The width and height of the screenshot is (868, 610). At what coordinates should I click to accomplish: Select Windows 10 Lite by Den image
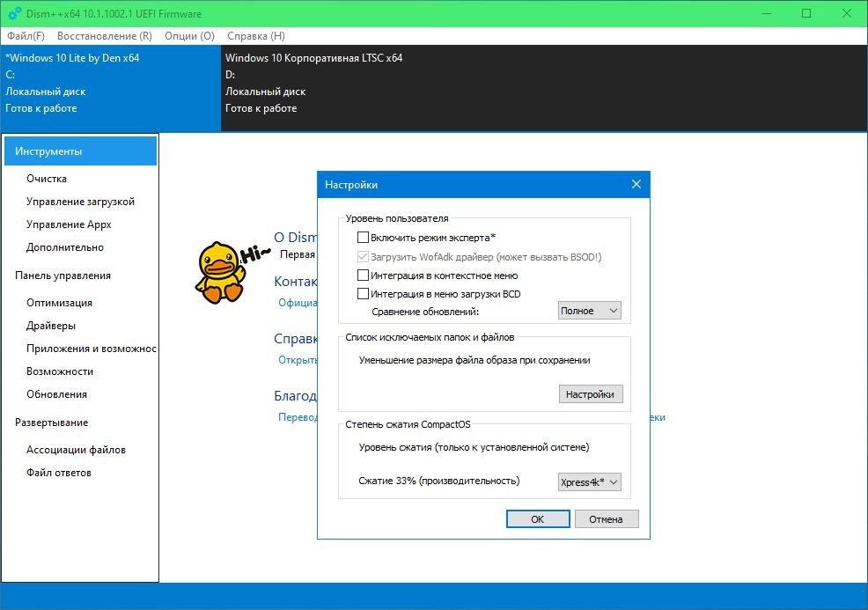tap(72, 84)
